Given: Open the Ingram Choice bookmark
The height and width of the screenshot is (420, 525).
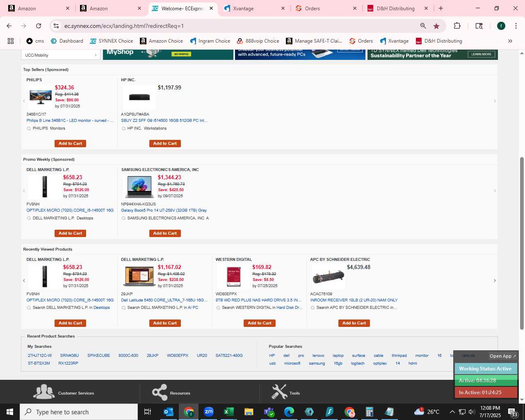Looking at the screenshot, I should tap(210, 41).
